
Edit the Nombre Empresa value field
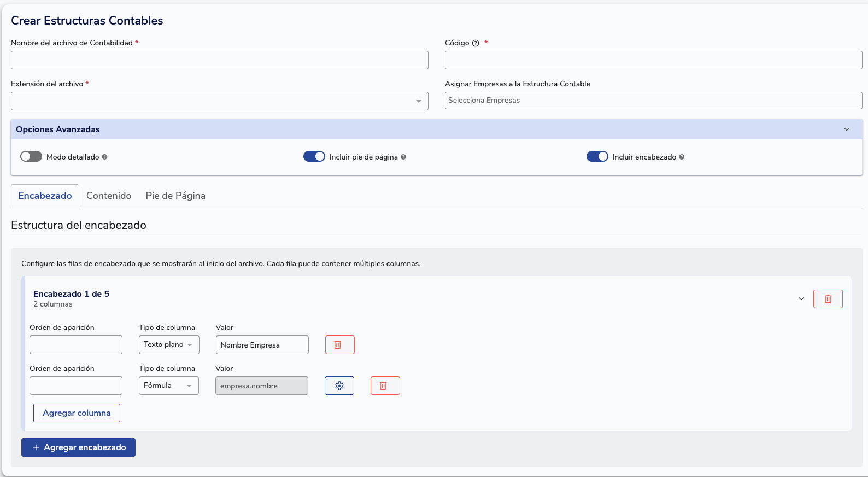pyautogui.click(x=262, y=345)
